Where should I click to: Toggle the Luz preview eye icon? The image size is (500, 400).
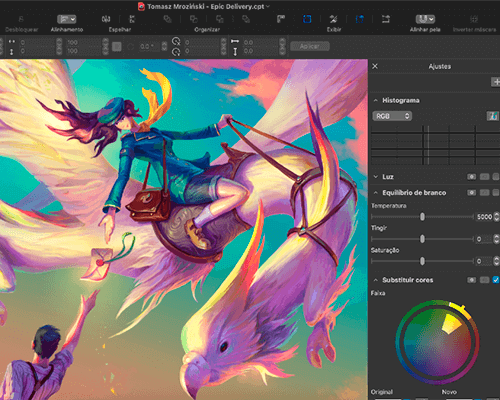pos(471,177)
